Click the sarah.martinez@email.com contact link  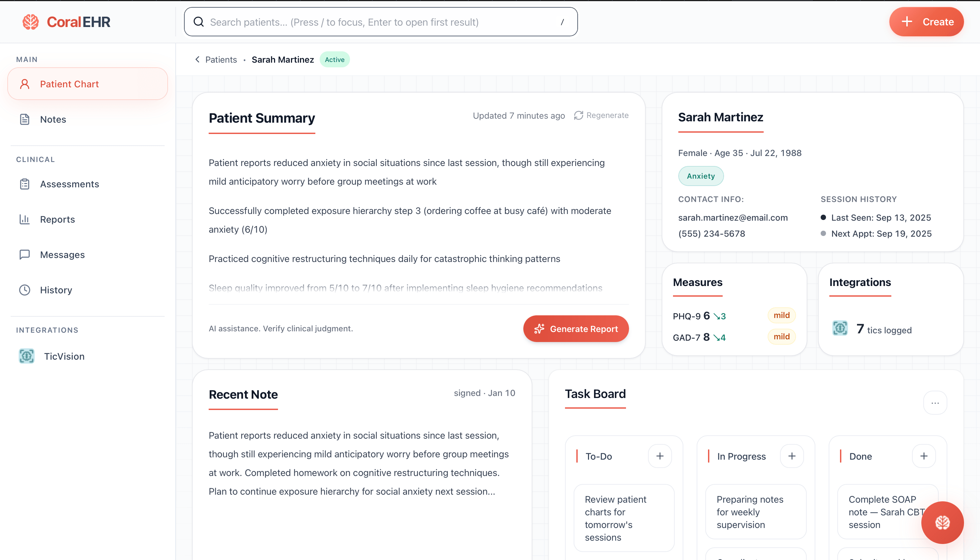pyautogui.click(x=733, y=218)
